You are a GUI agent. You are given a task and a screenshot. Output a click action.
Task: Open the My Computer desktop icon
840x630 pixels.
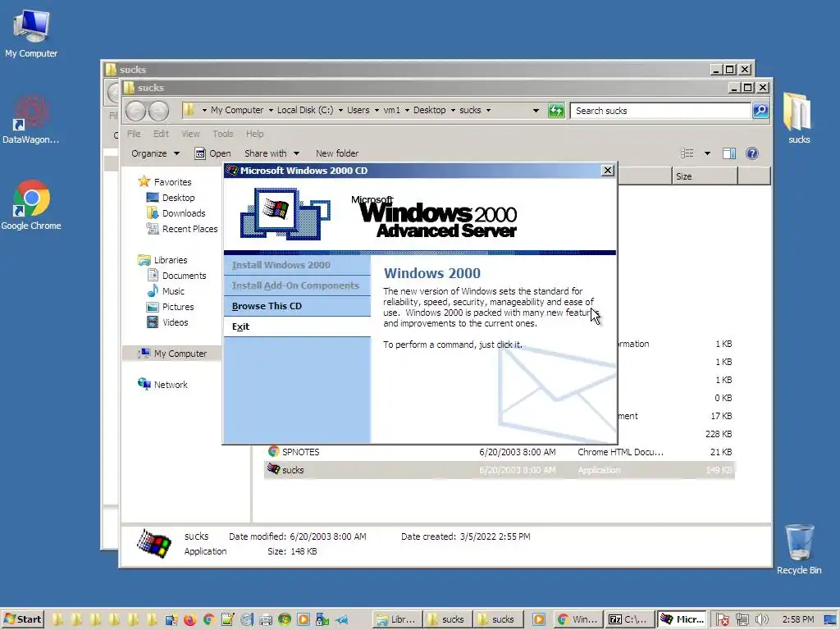click(31, 33)
